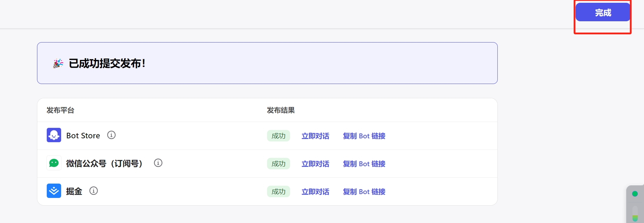Copy the Bot link for 掘金
Viewport: 644px width, 223px height.
[x=364, y=192]
